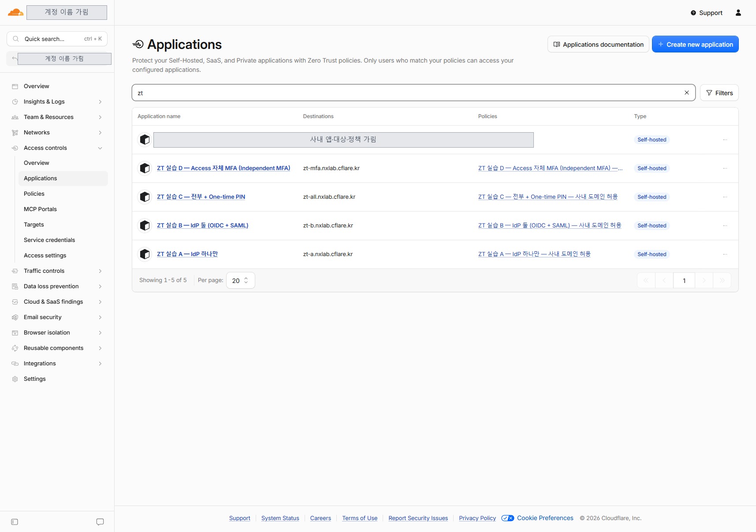The image size is (756, 532).
Task: Go to the next results page
Action: 704,280
